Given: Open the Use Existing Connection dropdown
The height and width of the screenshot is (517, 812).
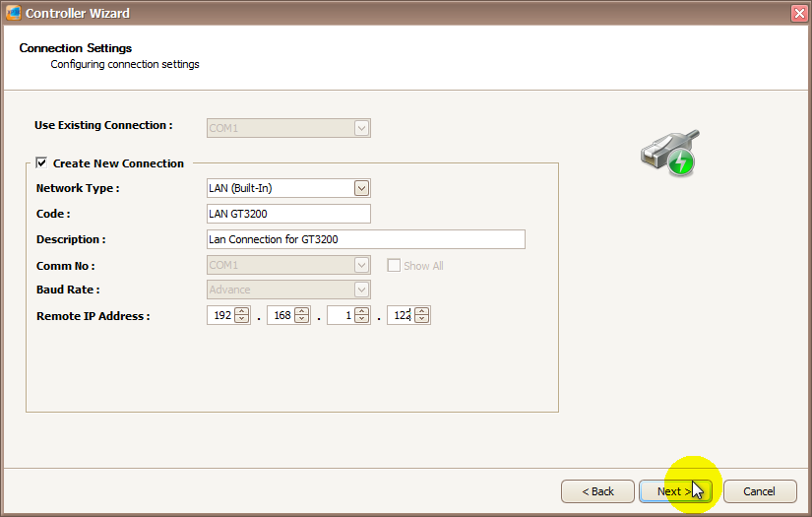Looking at the screenshot, I should 361,127.
